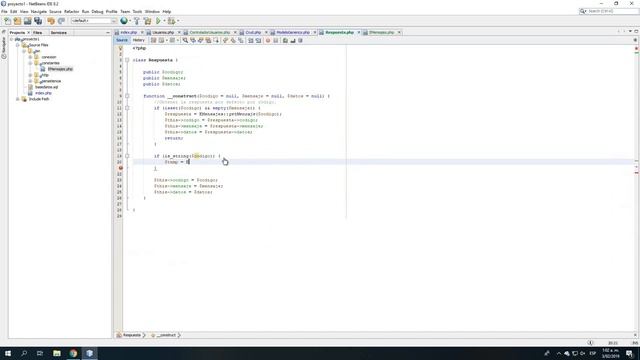Click the Last Edit icon in editor toolbar

[153, 40]
